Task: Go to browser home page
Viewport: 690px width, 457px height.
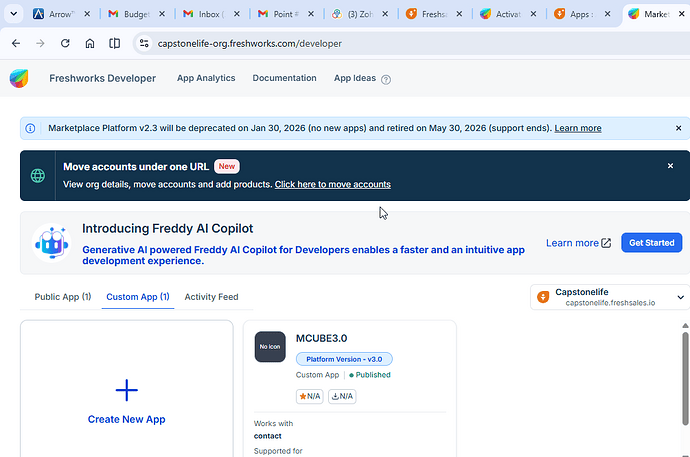Action: coord(90,43)
